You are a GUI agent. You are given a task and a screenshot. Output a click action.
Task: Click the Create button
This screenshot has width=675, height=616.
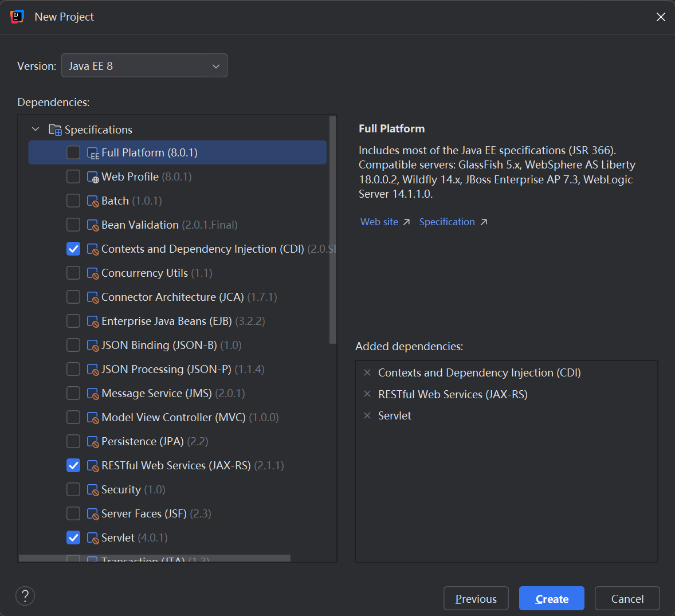pyautogui.click(x=552, y=598)
